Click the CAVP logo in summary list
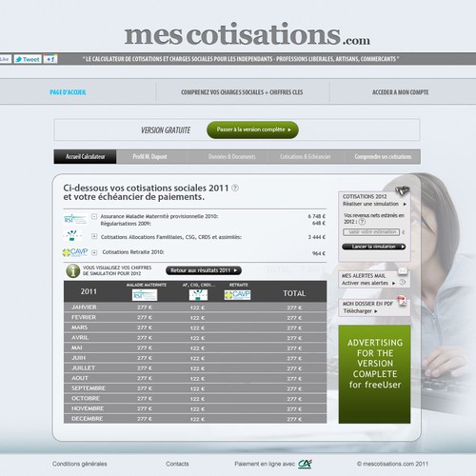Image resolution: width=476 pixels, height=476 pixels. 75,252
